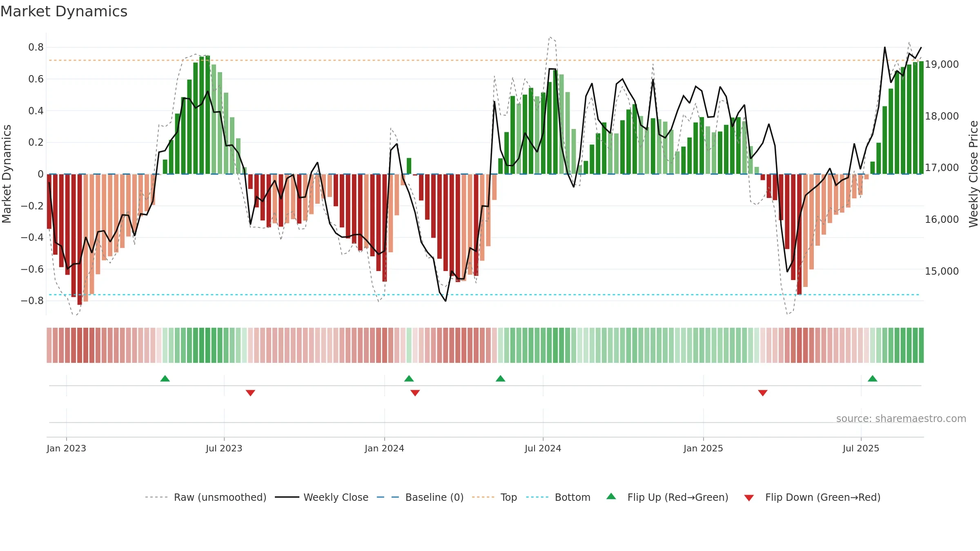Image resolution: width=980 pixels, height=551 pixels.
Task: Click the Weekly Close Price axis title
Action: click(974, 174)
